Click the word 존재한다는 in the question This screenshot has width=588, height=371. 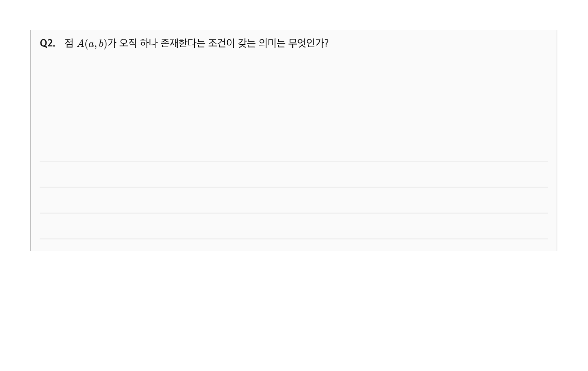pyautogui.click(x=183, y=43)
